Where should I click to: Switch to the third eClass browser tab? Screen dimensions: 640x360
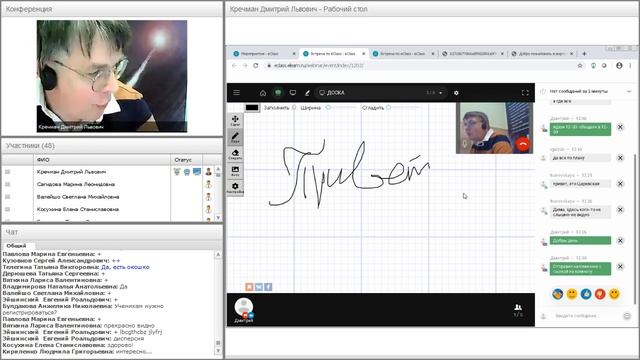(x=403, y=53)
